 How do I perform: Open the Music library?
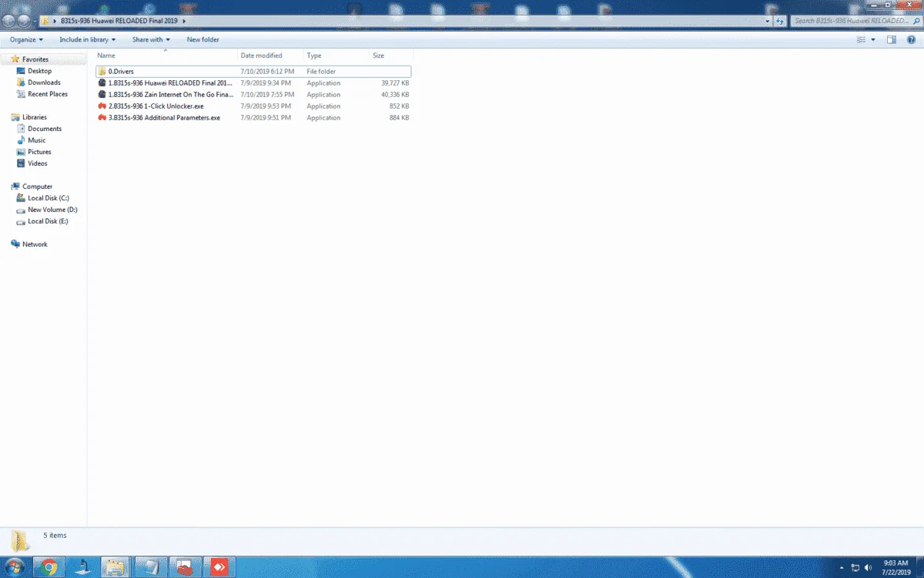(x=36, y=140)
